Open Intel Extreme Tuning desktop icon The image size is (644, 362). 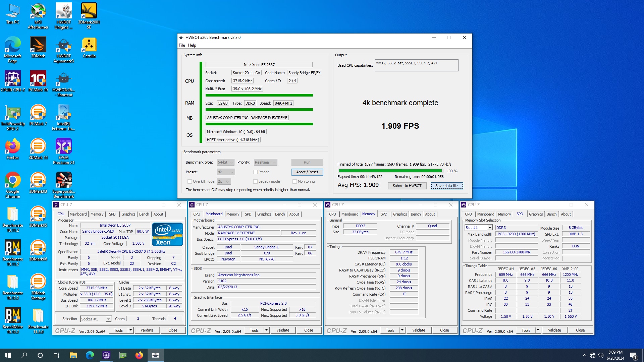point(63,118)
